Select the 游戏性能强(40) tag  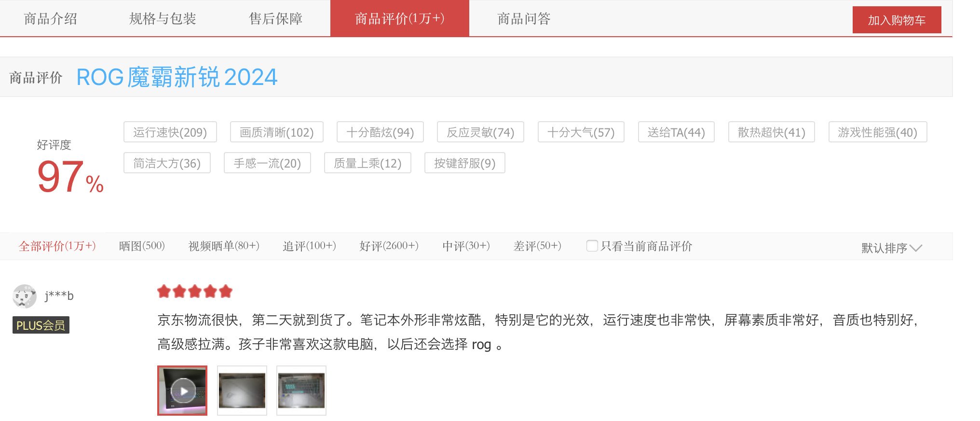878,132
